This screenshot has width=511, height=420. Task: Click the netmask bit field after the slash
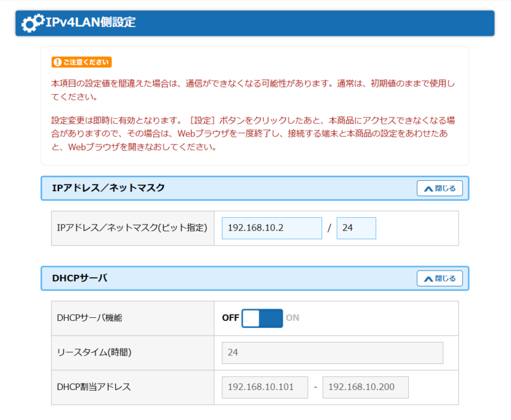[356, 228]
